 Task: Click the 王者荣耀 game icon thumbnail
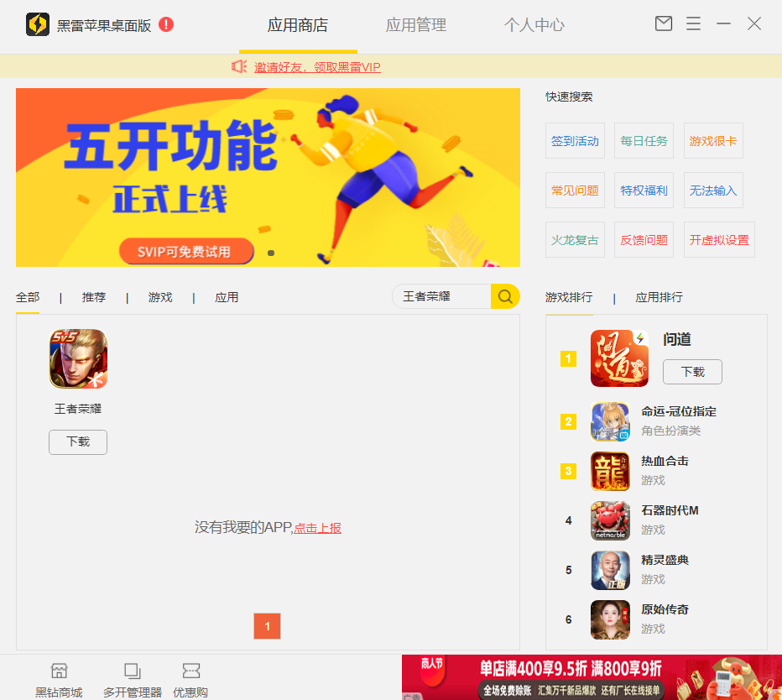77,358
